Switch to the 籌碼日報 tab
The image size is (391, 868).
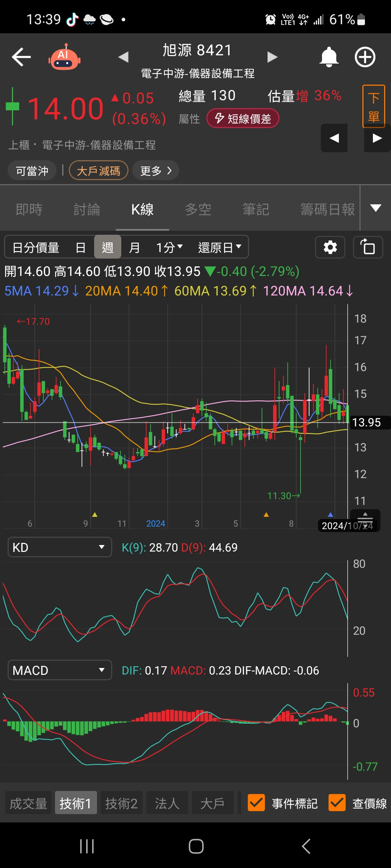(x=328, y=209)
